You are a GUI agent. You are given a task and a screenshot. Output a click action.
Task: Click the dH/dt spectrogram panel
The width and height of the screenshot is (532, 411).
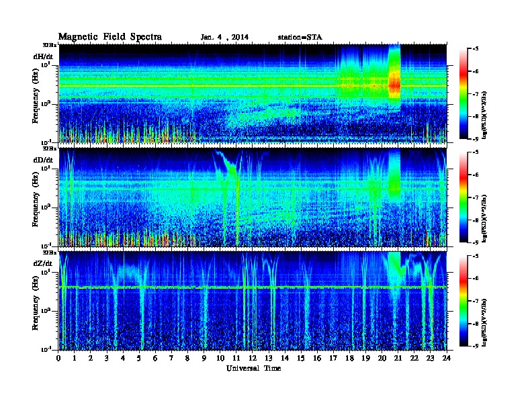tap(253, 93)
